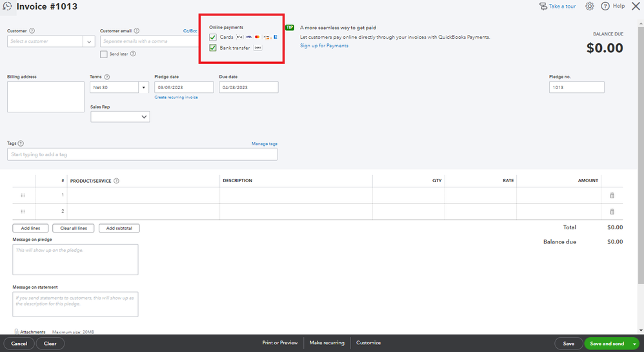Click the Take a tour icon
Screen dimensions: 644x352
[543, 6]
